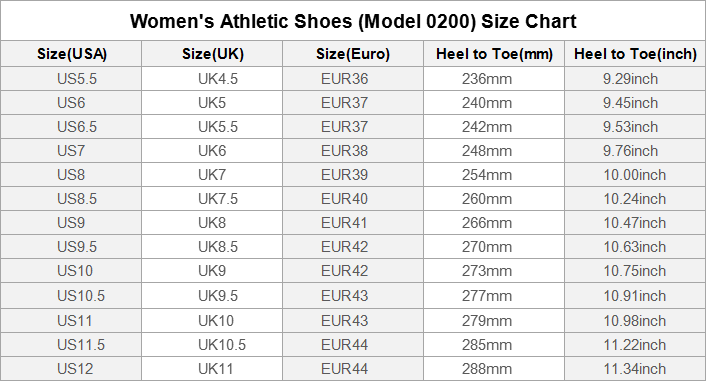Click the Size(UK) column header

(x=213, y=54)
